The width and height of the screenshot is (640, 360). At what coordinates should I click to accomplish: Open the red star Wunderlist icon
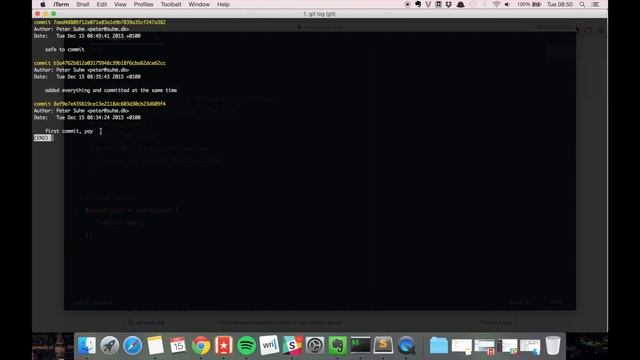coord(224,345)
